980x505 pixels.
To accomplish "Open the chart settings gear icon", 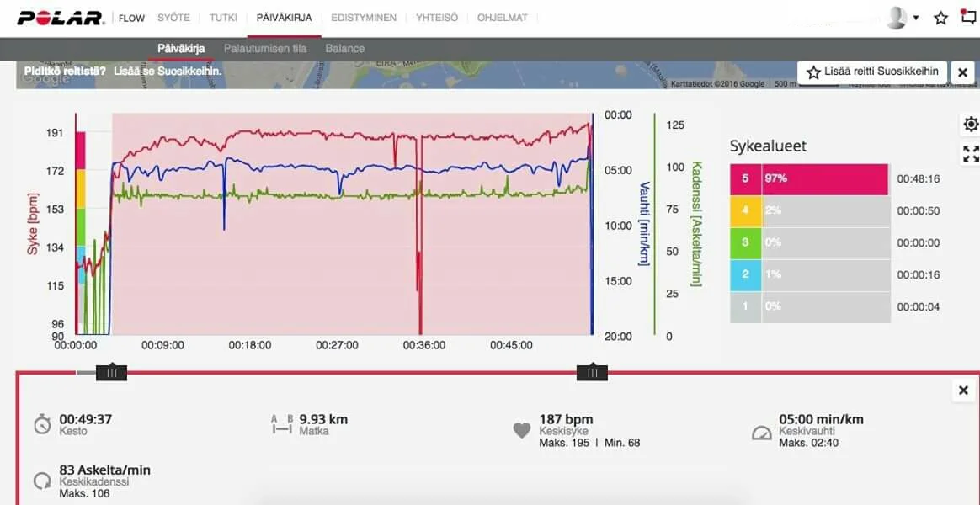I will click(971, 125).
